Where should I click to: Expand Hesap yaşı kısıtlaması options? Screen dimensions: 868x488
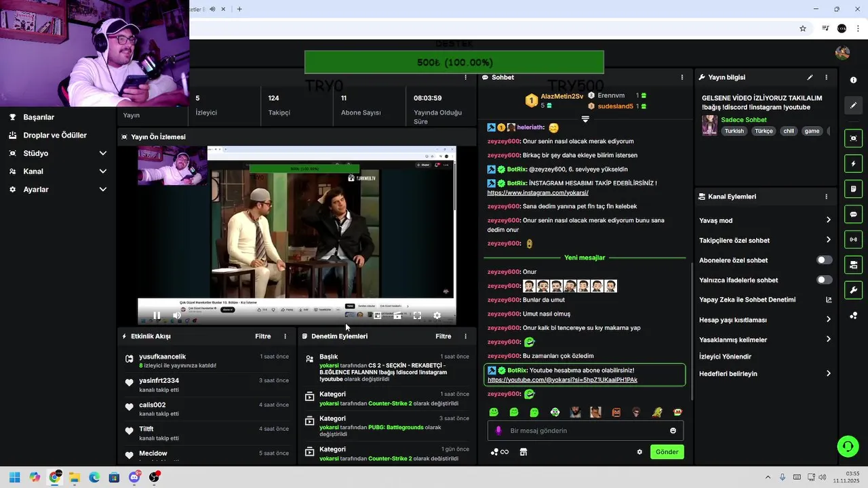pos(765,320)
